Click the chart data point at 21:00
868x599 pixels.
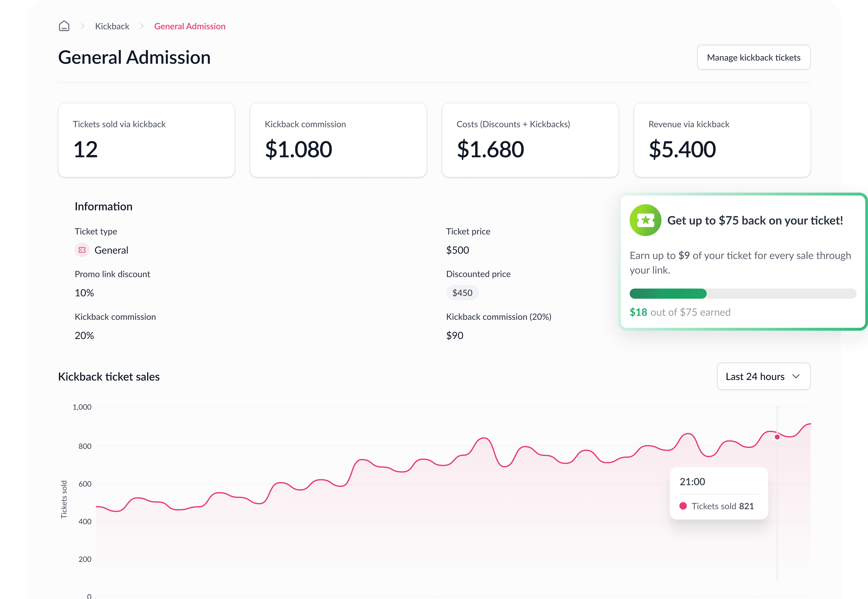pos(777,437)
